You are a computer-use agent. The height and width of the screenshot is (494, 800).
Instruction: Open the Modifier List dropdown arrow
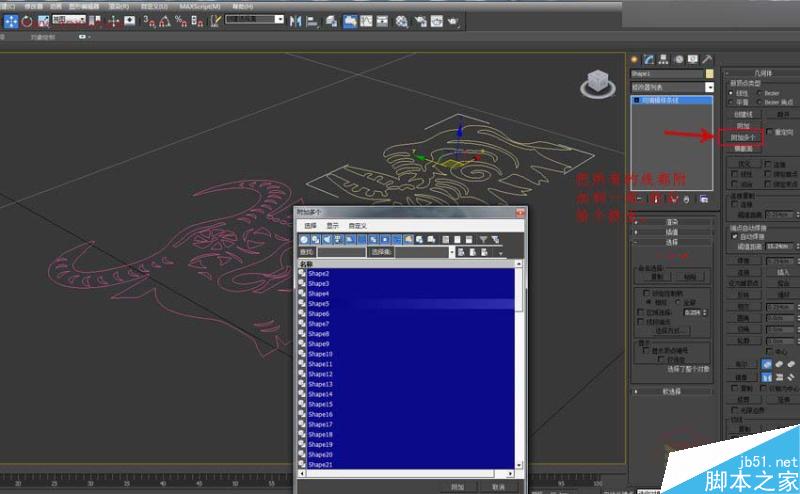click(709, 87)
